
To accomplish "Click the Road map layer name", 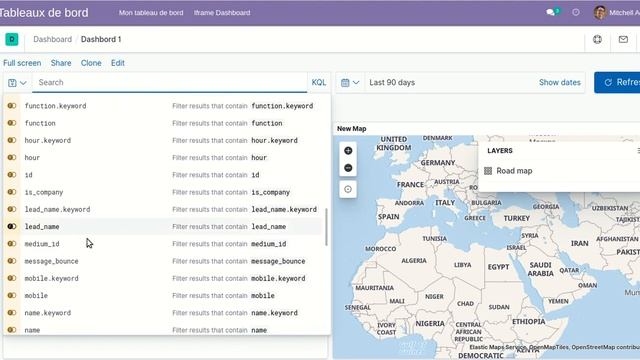I will (514, 171).
